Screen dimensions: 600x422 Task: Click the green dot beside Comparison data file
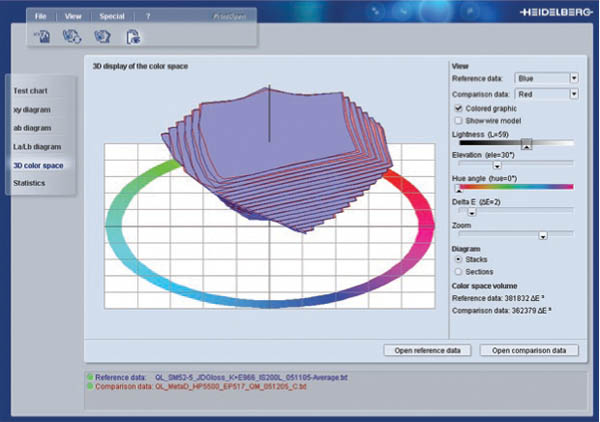point(89,386)
